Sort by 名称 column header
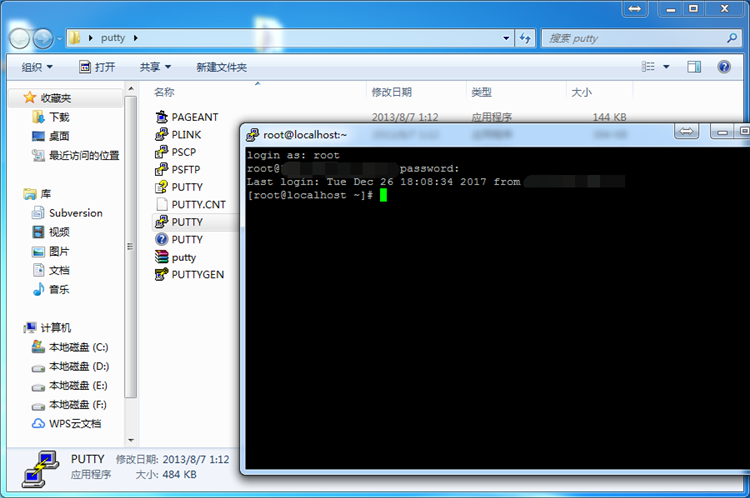Viewport: 750px width, 498px height. point(164,92)
